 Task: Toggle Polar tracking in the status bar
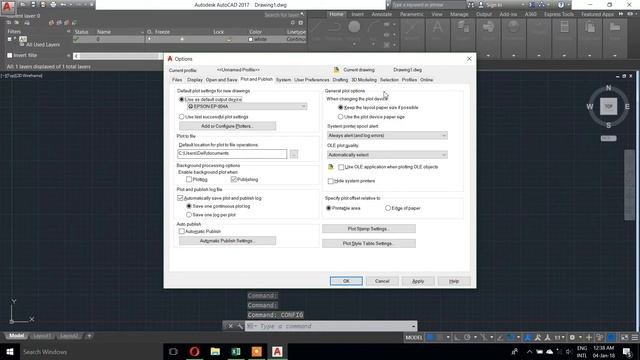467,338
